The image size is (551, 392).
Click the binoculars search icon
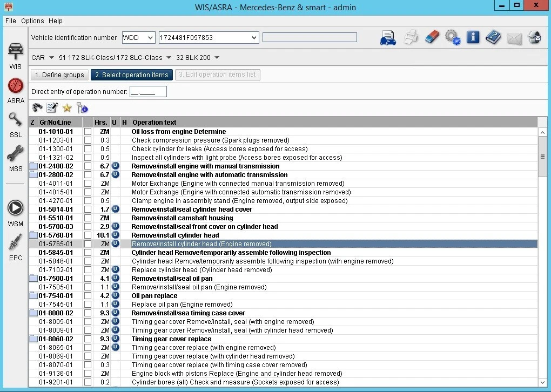point(37,107)
